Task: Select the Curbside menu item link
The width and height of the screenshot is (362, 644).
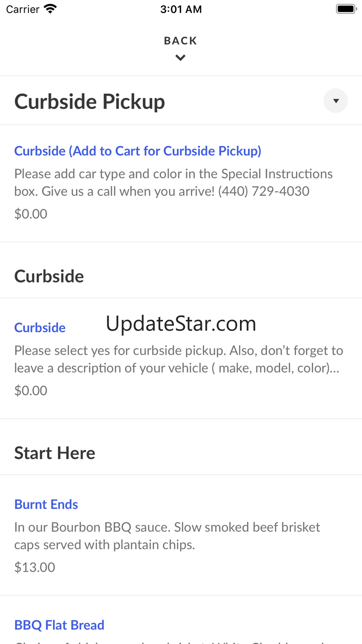Action: [40, 327]
